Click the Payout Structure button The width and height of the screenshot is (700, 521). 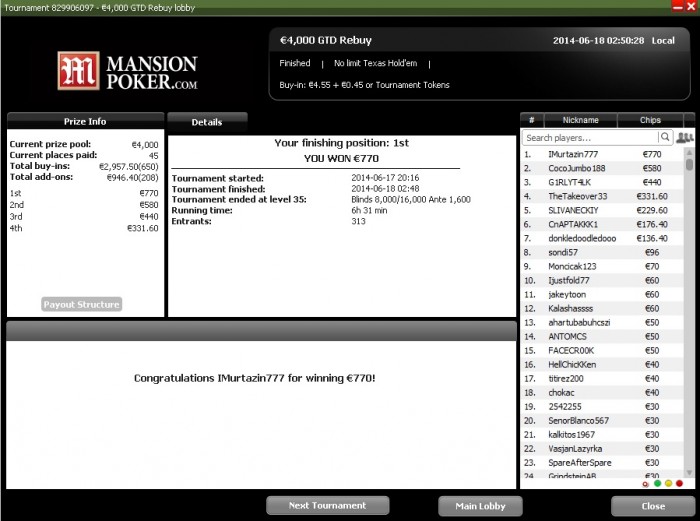click(82, 304)
